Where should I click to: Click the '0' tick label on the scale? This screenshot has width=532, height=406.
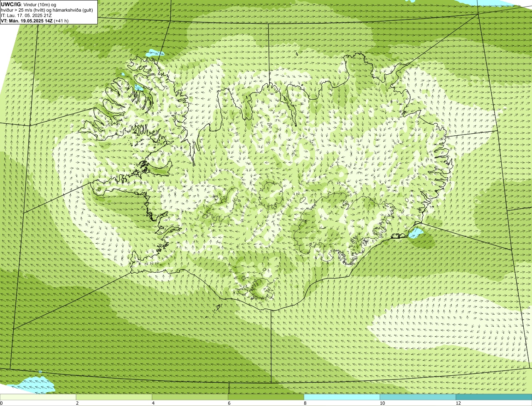pos(1,403)
